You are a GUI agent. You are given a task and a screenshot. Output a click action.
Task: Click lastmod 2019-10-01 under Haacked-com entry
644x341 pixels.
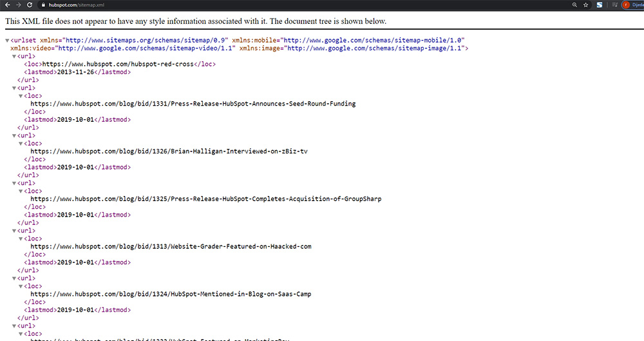(75, 262)
